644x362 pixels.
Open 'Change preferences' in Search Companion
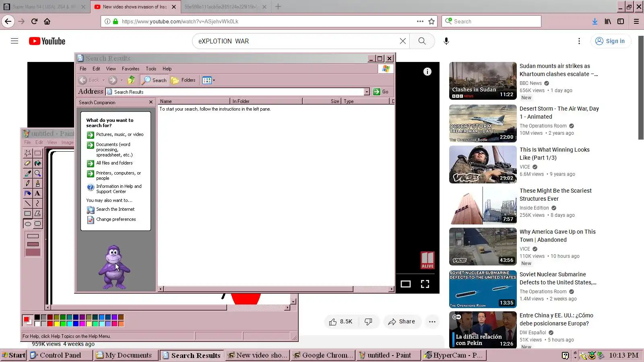(111, 220)
